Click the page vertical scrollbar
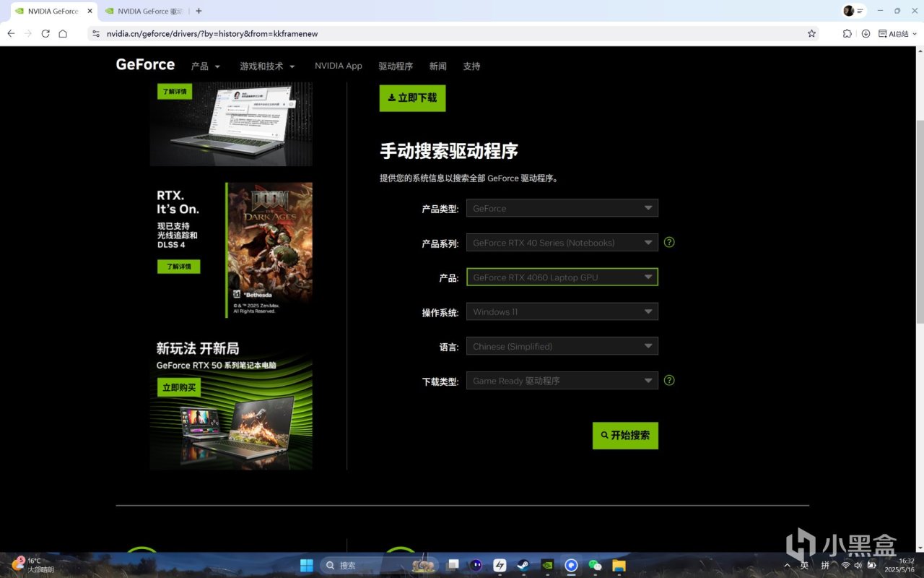Screen dimensions: 924x578 (x=919, y=223)
